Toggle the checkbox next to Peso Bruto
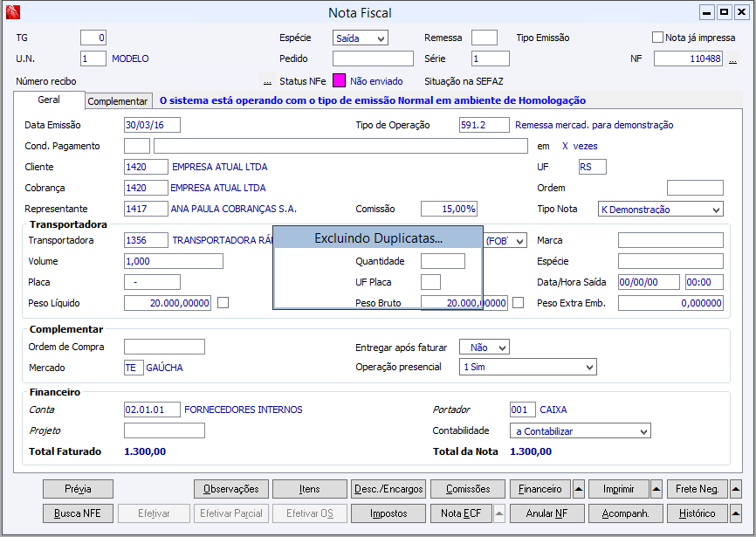 [x=519, y=303]
